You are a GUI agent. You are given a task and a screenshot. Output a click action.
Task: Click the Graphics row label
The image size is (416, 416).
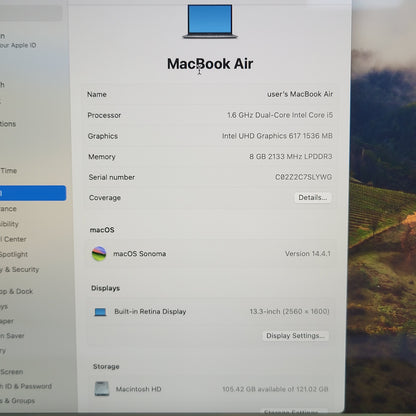pyautogui.click(x=103, y=136)
